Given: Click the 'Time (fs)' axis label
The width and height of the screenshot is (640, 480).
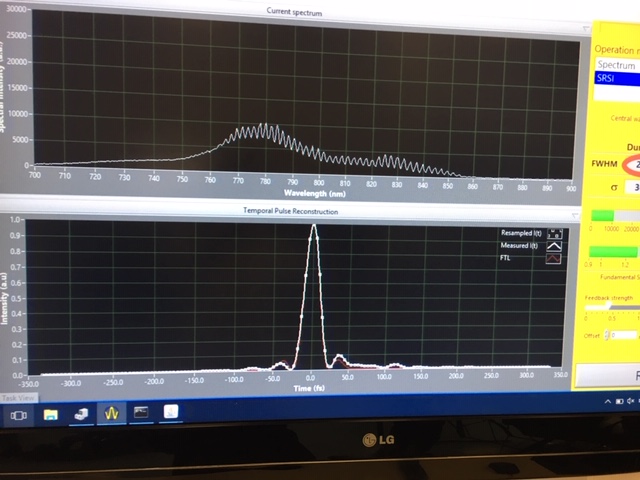Looking at the screenshot, I should [x=309, y=388].
